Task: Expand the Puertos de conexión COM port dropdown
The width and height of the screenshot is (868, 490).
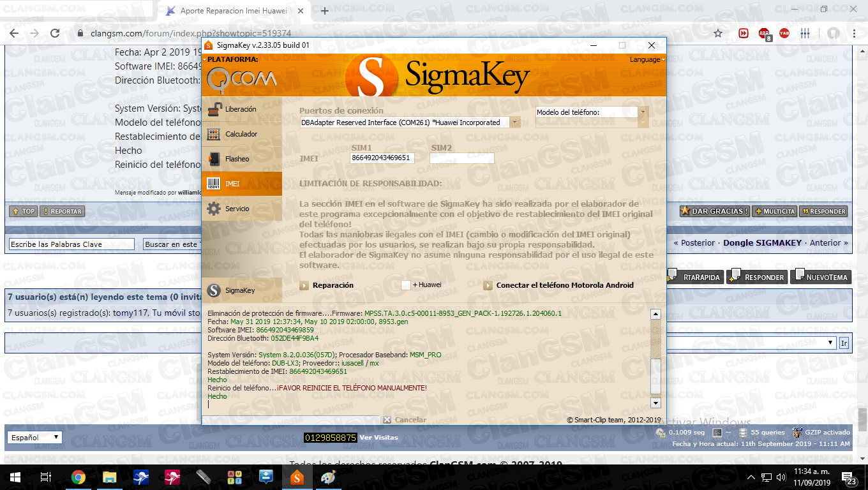Action: coord(515,122)
